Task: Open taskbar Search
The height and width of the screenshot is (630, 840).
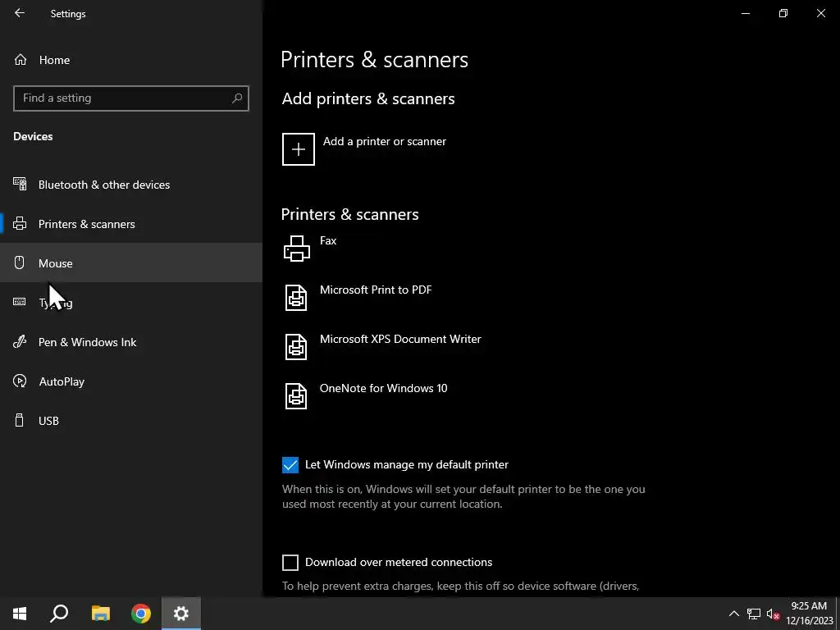Action: point(59,614)
